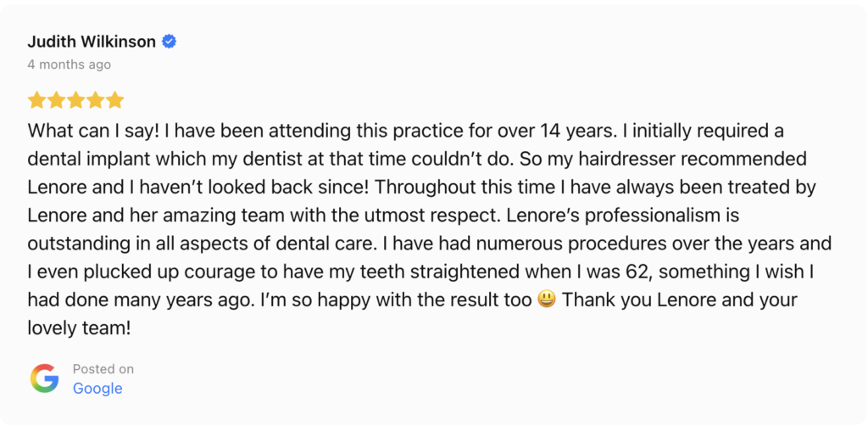Click the Google 'G' logo

coord(45,378)
